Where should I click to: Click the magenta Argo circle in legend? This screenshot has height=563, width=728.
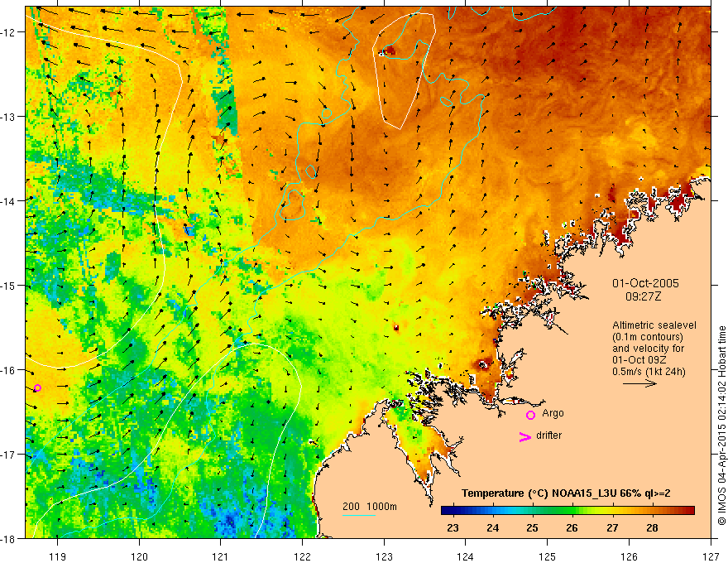pyautogui.click(x=530, y=415)
